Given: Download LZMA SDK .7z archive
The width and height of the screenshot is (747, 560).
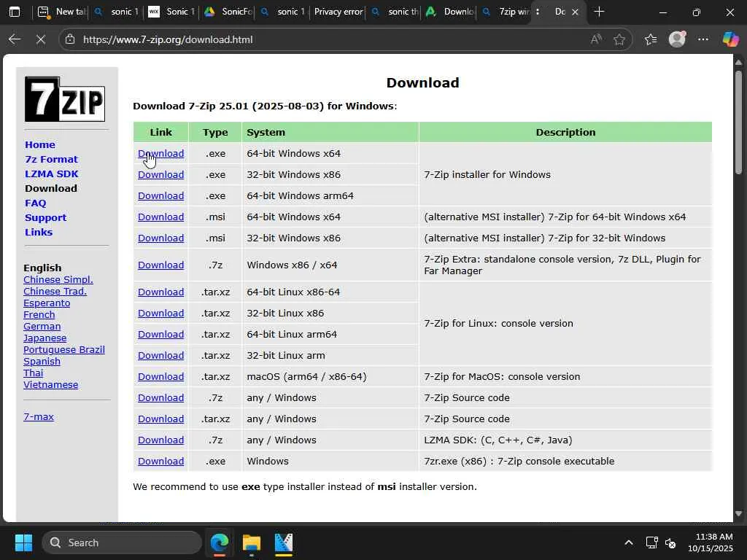Looking at the screenshot, I should [x=161, y=440].
